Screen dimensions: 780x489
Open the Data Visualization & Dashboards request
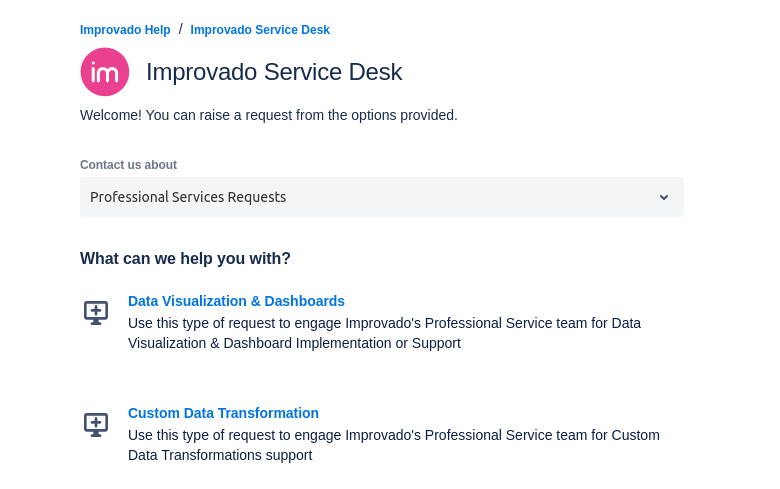point(236,301)
